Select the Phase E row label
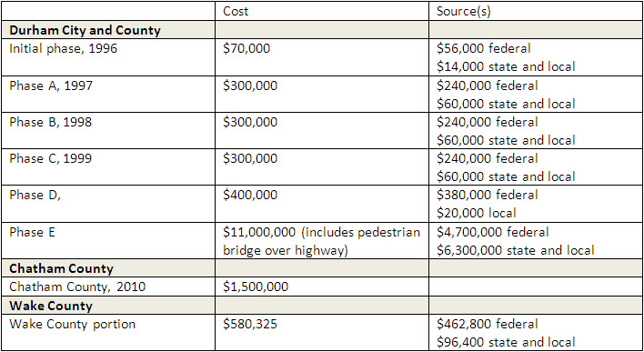 (x=32, y=233)
